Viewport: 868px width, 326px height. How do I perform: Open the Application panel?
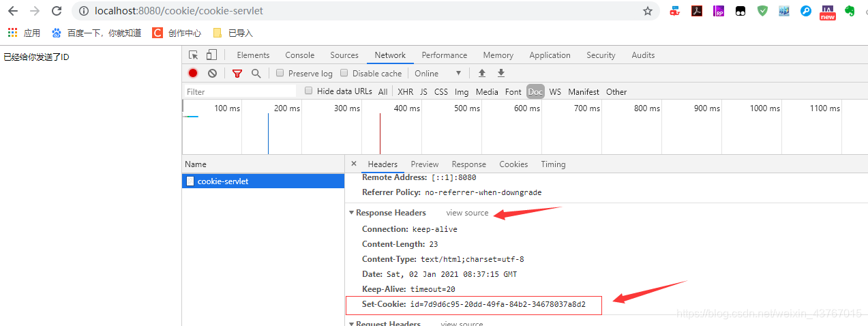click(550, 55)
